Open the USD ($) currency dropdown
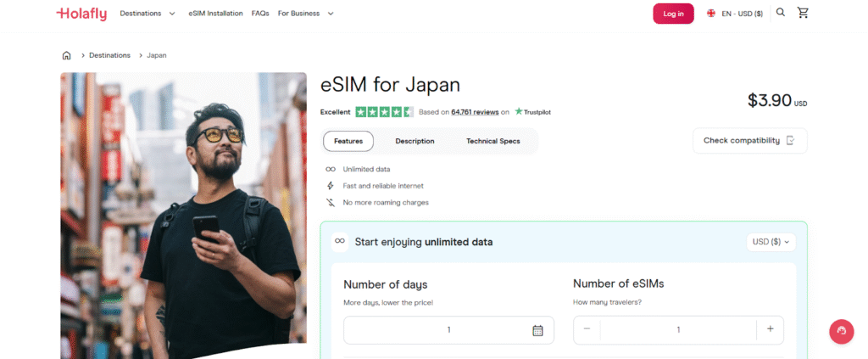The width and height of the screenshot is (868, 359). tap(771, 242)
